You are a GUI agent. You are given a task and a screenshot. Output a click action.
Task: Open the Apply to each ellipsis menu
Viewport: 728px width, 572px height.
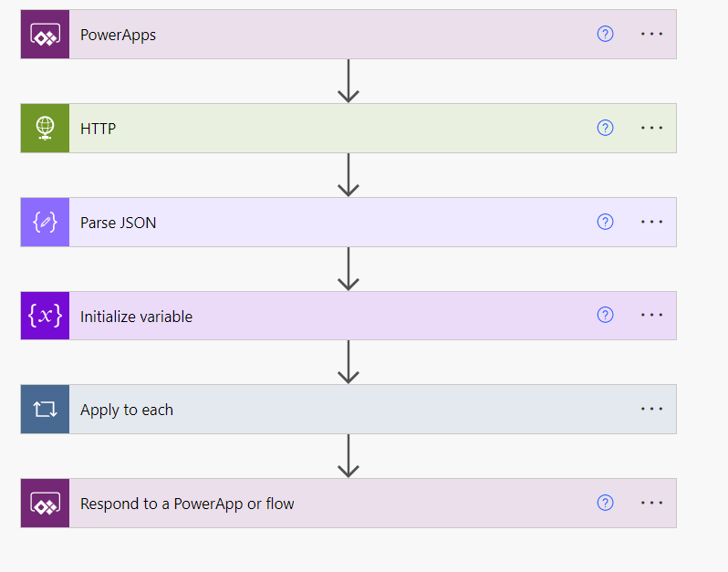click(x=651, y=409)
